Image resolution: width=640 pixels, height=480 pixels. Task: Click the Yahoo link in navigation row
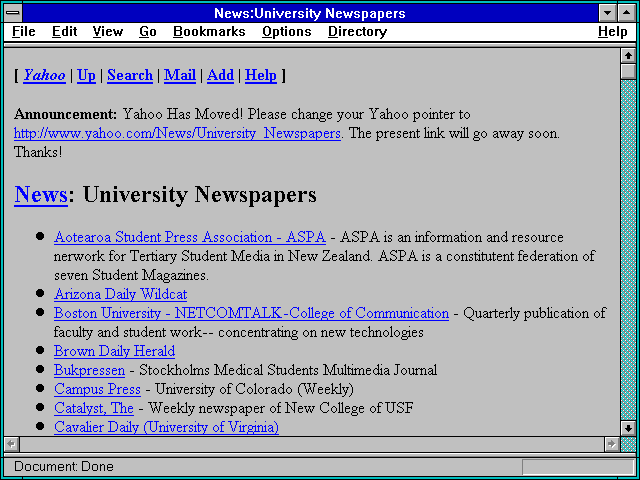point(44,76)
